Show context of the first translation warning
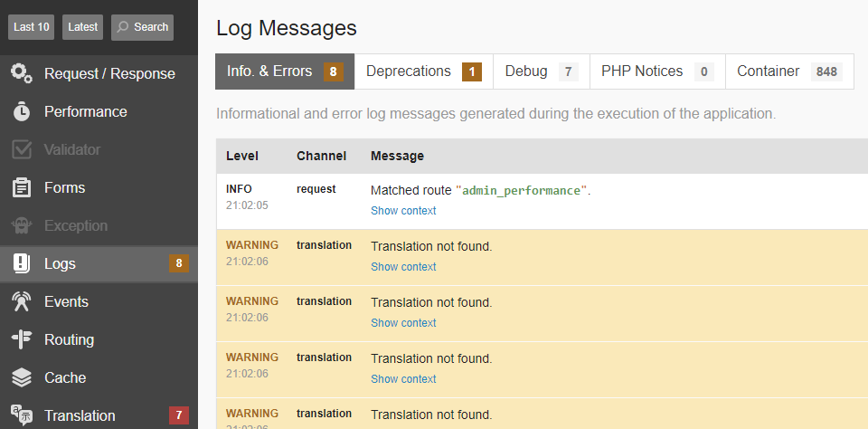Image resolution: width=868 pixels, height=429 pixels. pyautogui.click(x=403, y=267)
